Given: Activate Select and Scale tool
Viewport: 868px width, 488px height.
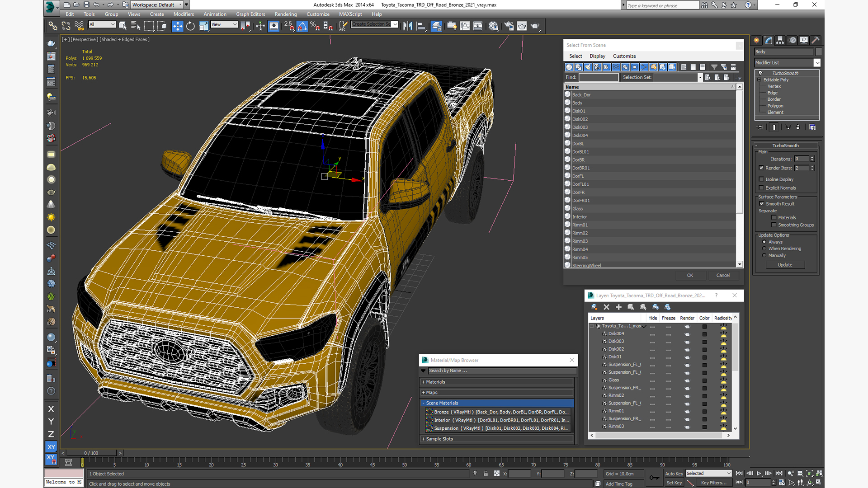Looking at the screenshot, I should coord(203,26).
